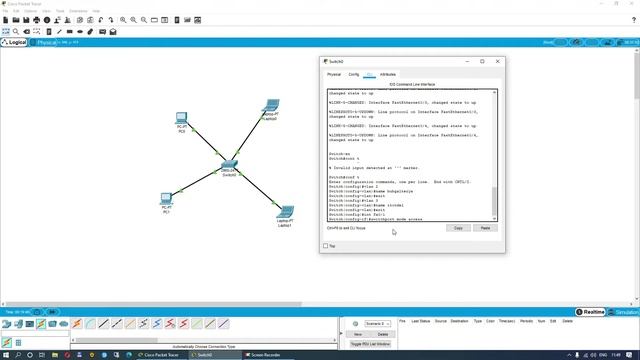Click Delete scenario button
The image size is (640, 360).
[x=383, y=334]
